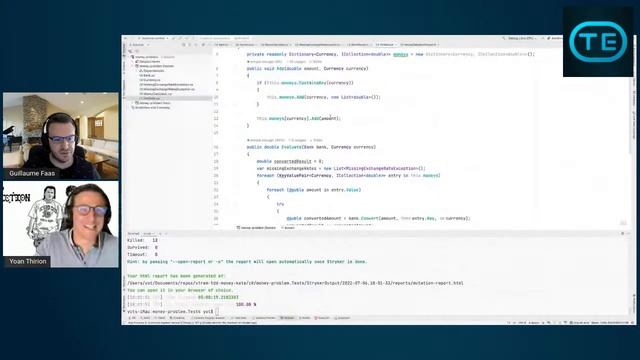
Task: Click the '100.00 %' mutation score text
Action: pos(246,304)
